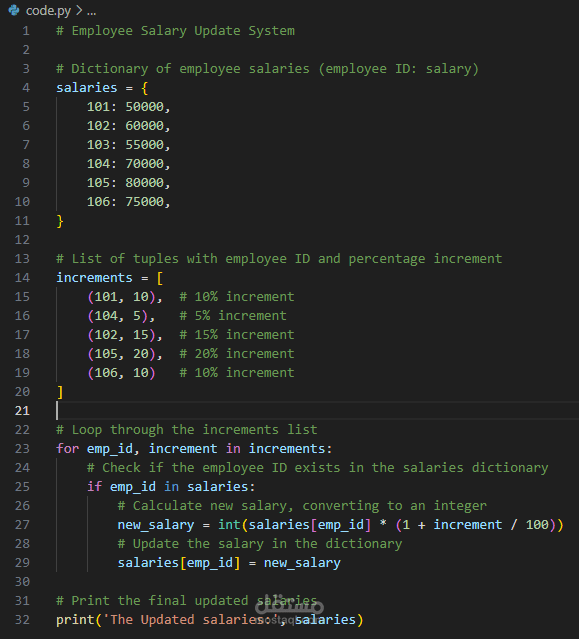The width and height of the screenshot is (579, 639).
Task: Click 'Update the salary in the dictionary' comment
Action: [x=260, y=544]
